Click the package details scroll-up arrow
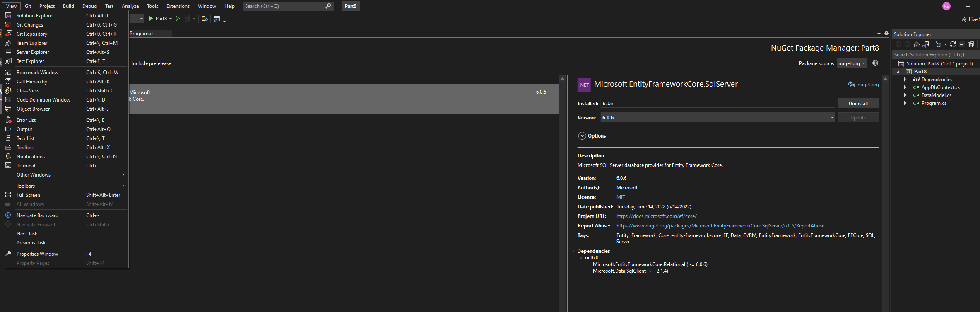 885,78
